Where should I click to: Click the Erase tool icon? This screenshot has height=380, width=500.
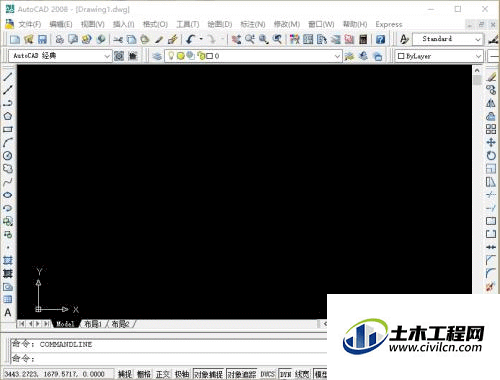tap(491, 77)
